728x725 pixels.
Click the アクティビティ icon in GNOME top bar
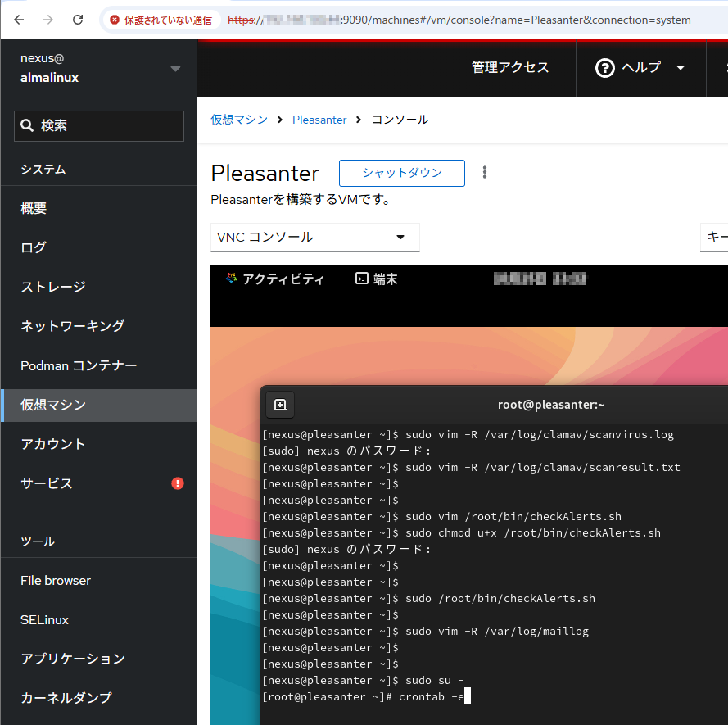pos(230,279)
